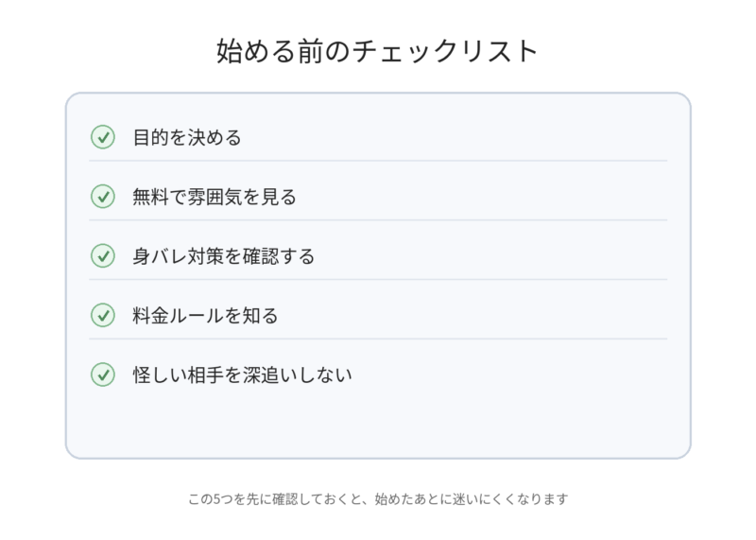Uncheck the 怪しい相手を深追いしない checkmark circle
This screenshot has height=540, width=756.
click(x=102, y=375)
